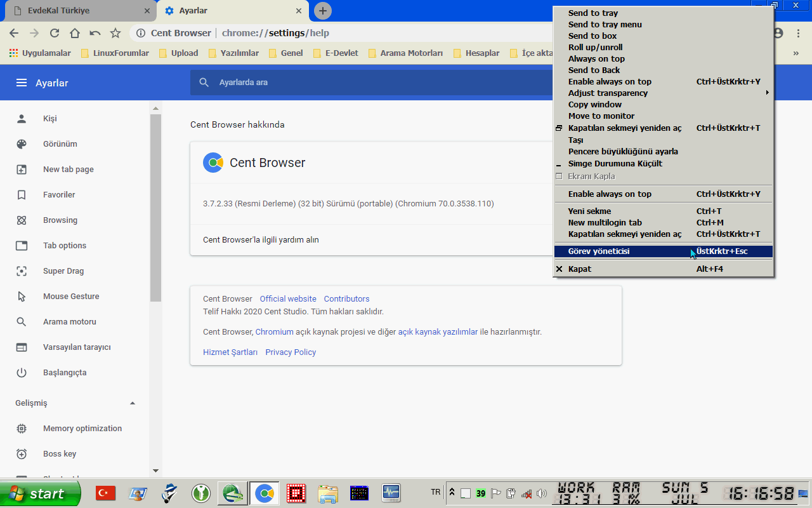Open the LinuxForumlar bookmark folder
The height and width of the screenshot is (508, 812).
pos(115,53)
